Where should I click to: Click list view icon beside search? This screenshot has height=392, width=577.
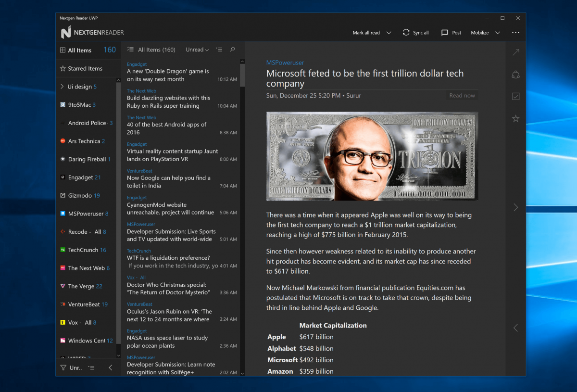(x=219, y=50)
